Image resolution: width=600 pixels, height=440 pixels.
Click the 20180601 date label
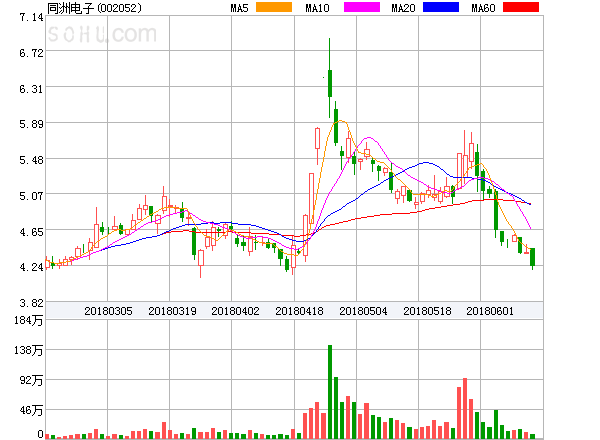490,311
